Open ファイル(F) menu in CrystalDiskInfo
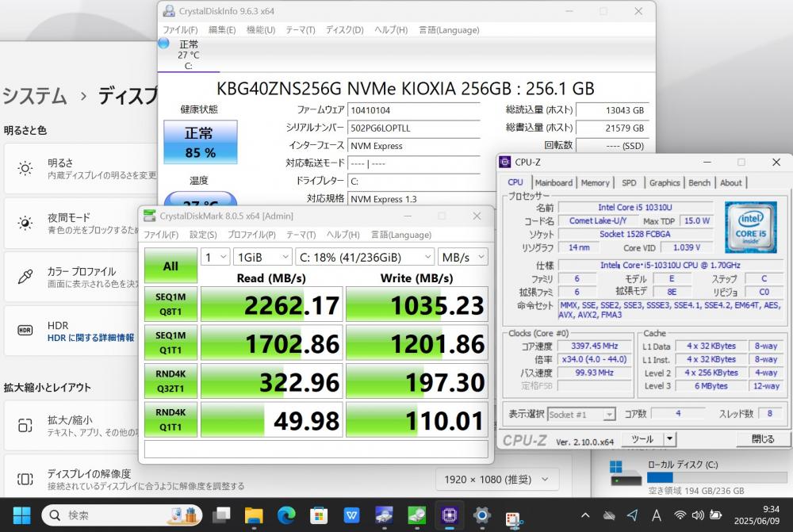This screenshot has width=793, height=532. (180, 30)
